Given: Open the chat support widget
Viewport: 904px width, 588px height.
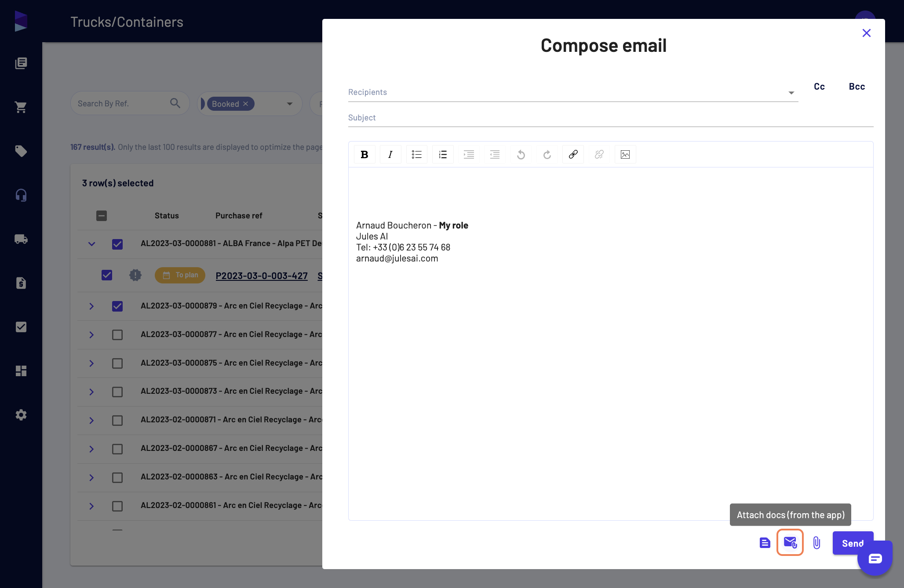Looking at the screenshot, I should pos(875,558).
